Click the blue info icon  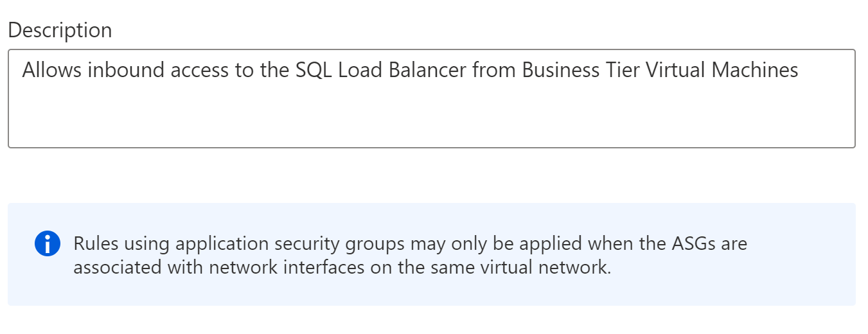tap(47, 244)
